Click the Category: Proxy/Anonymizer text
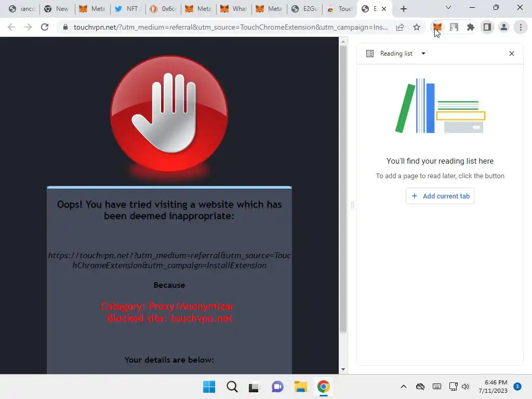The image size is (532, 399). point(167,307)
